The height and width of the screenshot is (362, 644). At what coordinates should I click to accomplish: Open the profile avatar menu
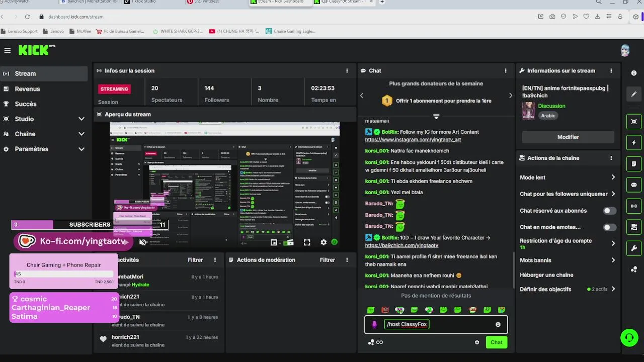click(625, 50)
